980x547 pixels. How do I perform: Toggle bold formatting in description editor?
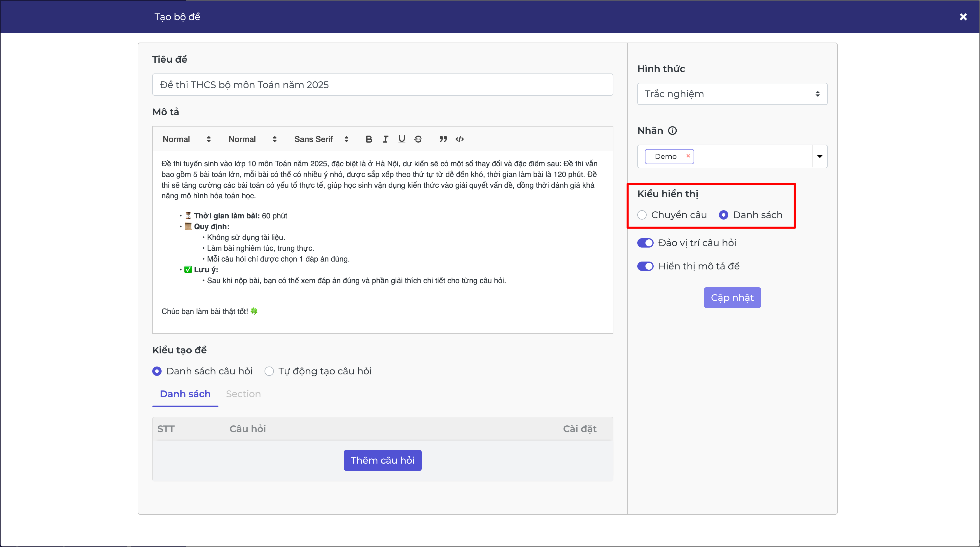pos(369,139)
